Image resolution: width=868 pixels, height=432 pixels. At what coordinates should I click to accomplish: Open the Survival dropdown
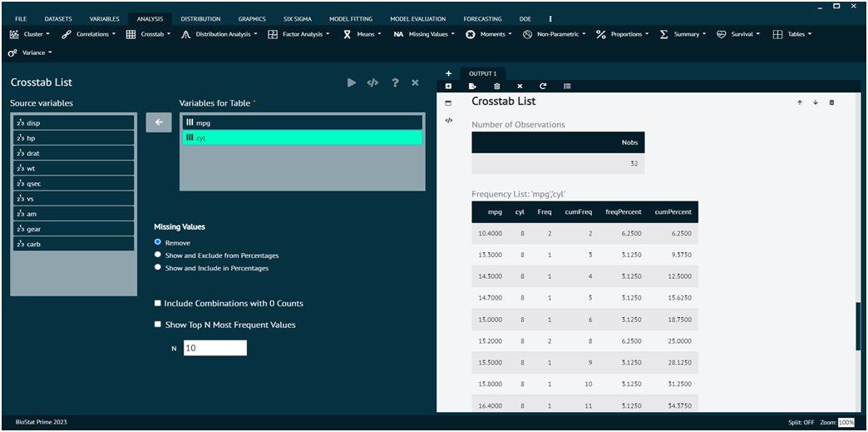coord(738,34)
